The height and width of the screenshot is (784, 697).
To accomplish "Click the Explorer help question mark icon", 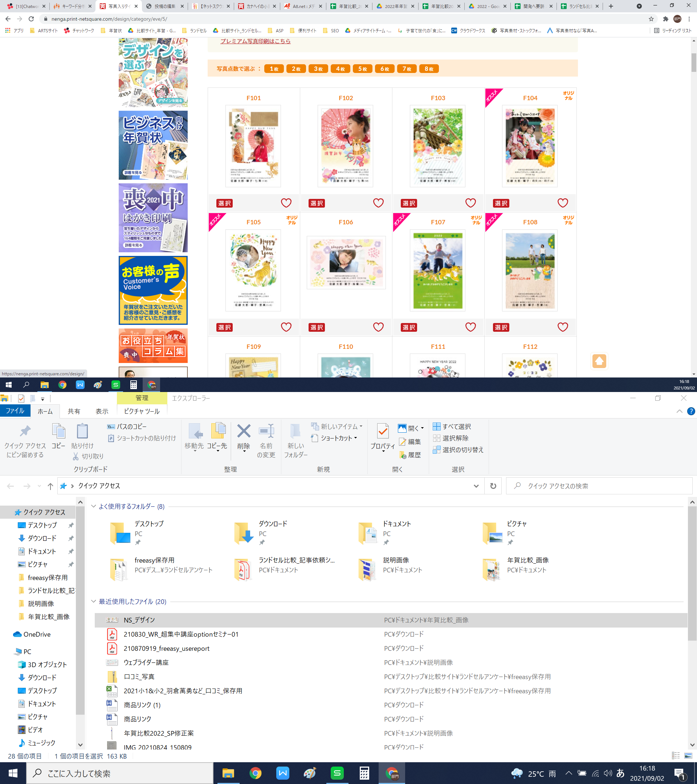I will pyautogui.click(x=691, y=411).
